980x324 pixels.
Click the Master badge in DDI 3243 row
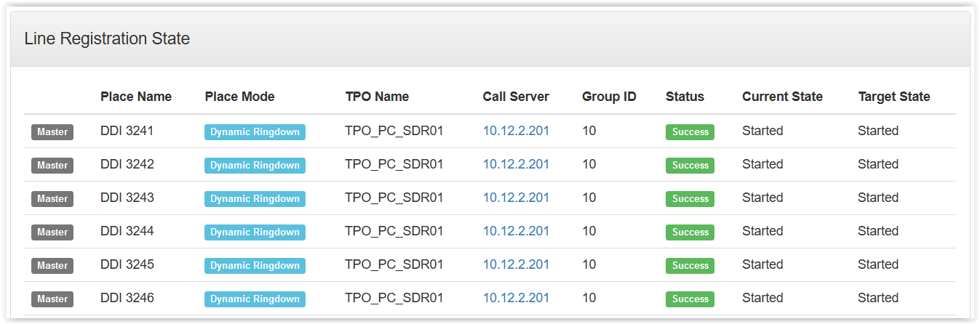tap(52, 199)
